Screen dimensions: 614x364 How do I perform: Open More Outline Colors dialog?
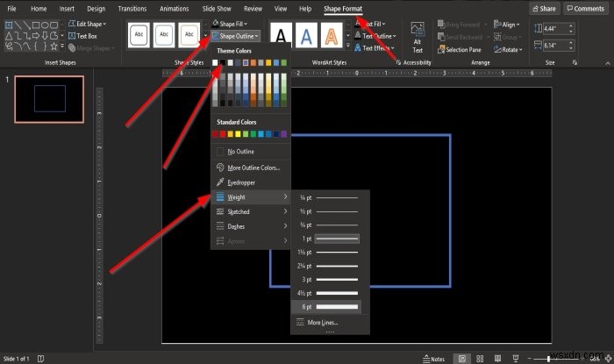[251, 168]
